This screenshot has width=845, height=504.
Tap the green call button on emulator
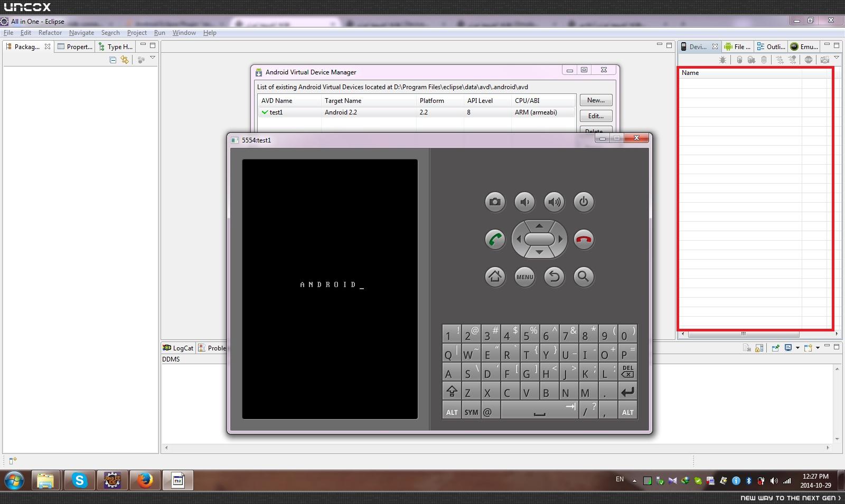(x=495, y=239)
